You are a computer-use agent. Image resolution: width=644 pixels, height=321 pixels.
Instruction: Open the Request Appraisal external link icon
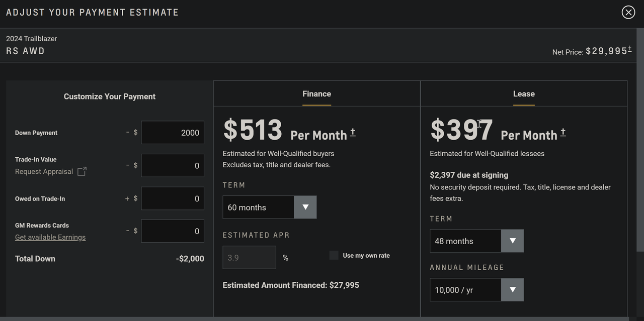point(82,172)
